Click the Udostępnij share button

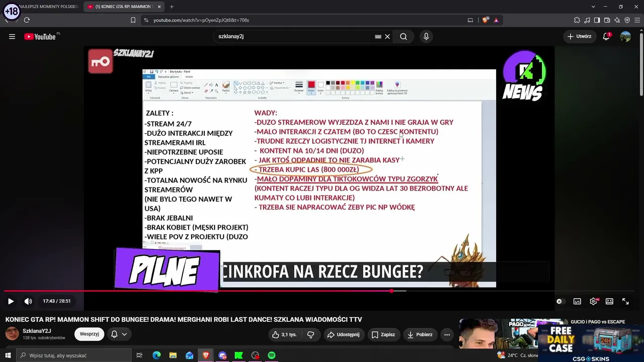[343, 334]
